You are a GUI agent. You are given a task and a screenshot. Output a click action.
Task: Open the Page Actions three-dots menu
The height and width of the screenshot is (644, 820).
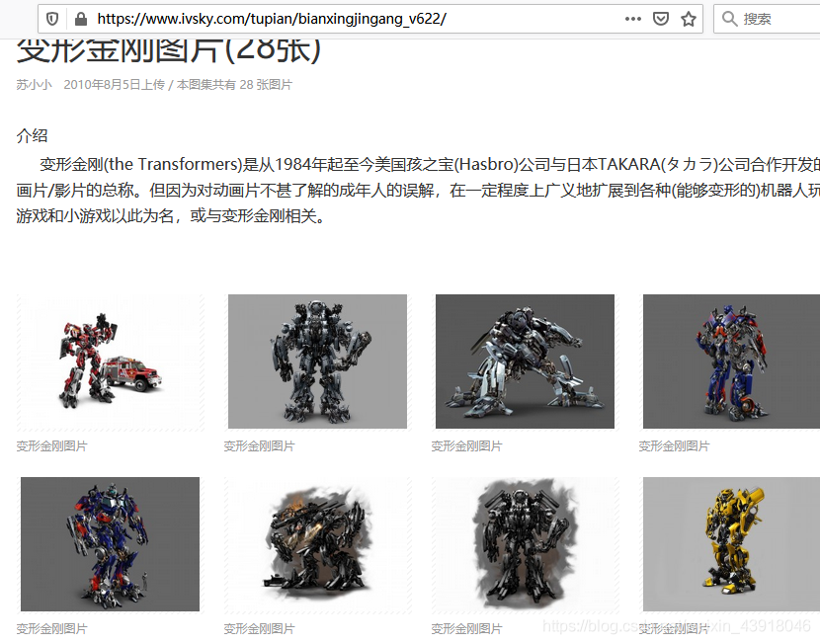(632, 18)
